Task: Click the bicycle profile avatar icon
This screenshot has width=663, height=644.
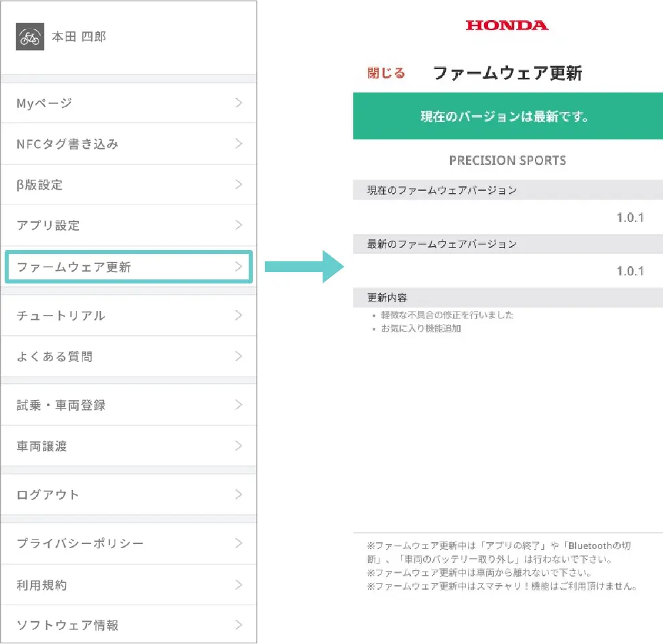Action: [x=29, y=37]
